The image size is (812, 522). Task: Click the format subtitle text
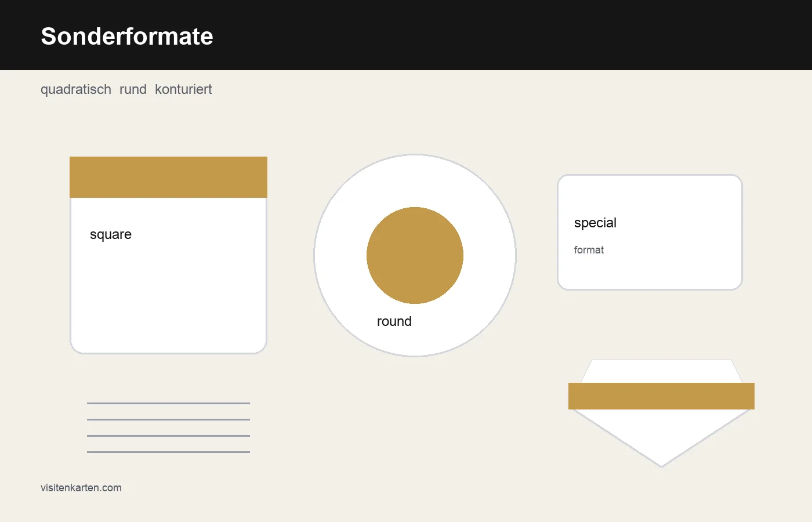589,250
